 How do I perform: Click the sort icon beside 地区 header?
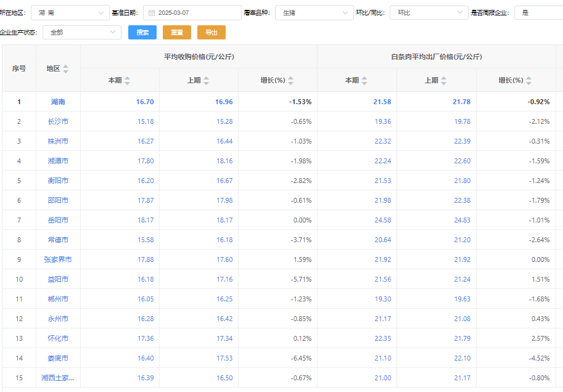coord(66,69)
